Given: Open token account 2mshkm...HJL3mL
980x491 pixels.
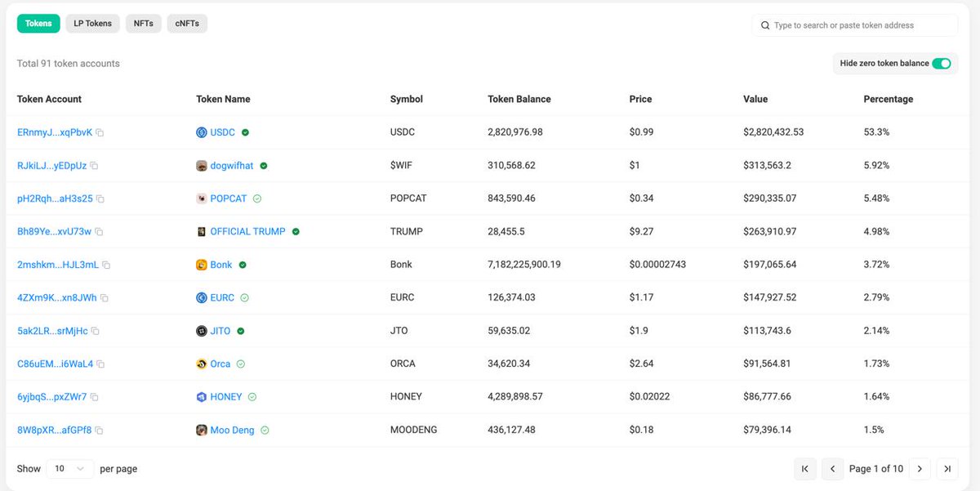Looking at the screenshot, I should (58, 265).
